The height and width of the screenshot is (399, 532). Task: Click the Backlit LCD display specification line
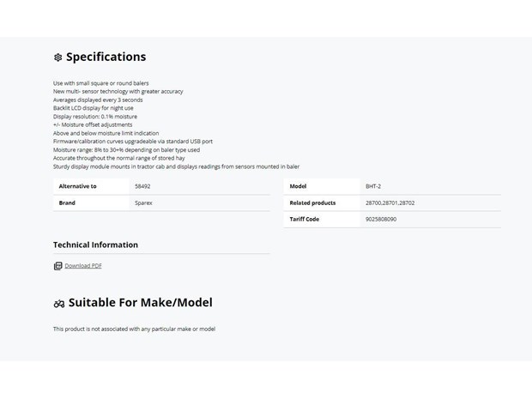click(x=93, y=108)
